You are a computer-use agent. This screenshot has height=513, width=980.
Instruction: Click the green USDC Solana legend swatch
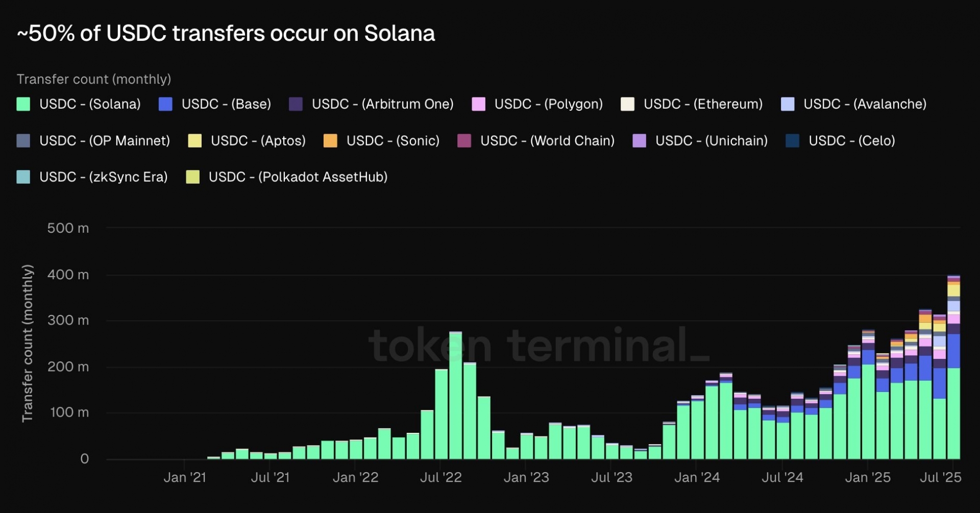pos(23,104)
